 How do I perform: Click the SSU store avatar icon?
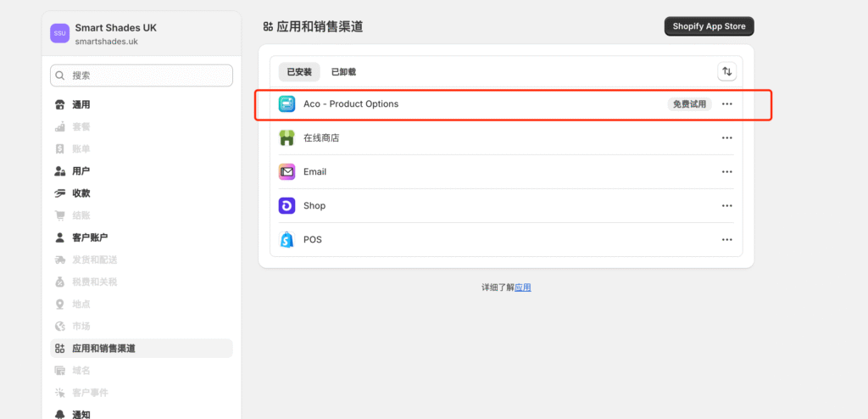click(60, 33)
